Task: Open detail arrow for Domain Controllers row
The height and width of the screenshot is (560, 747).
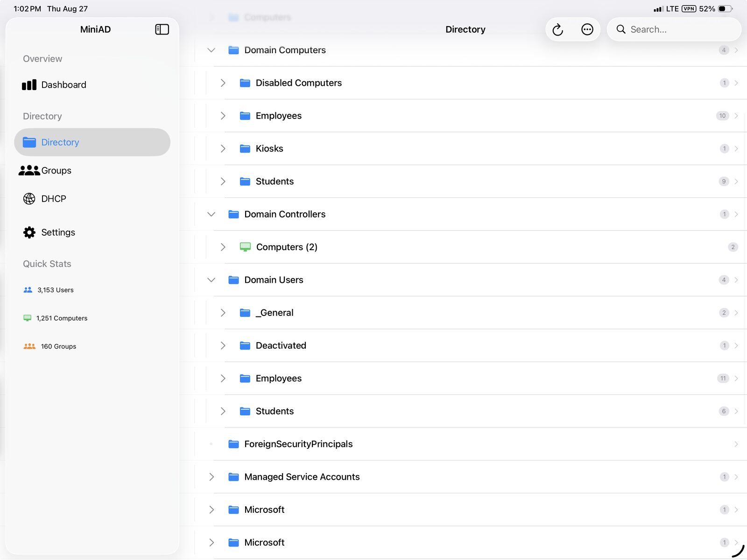Action: pos(736,214)
